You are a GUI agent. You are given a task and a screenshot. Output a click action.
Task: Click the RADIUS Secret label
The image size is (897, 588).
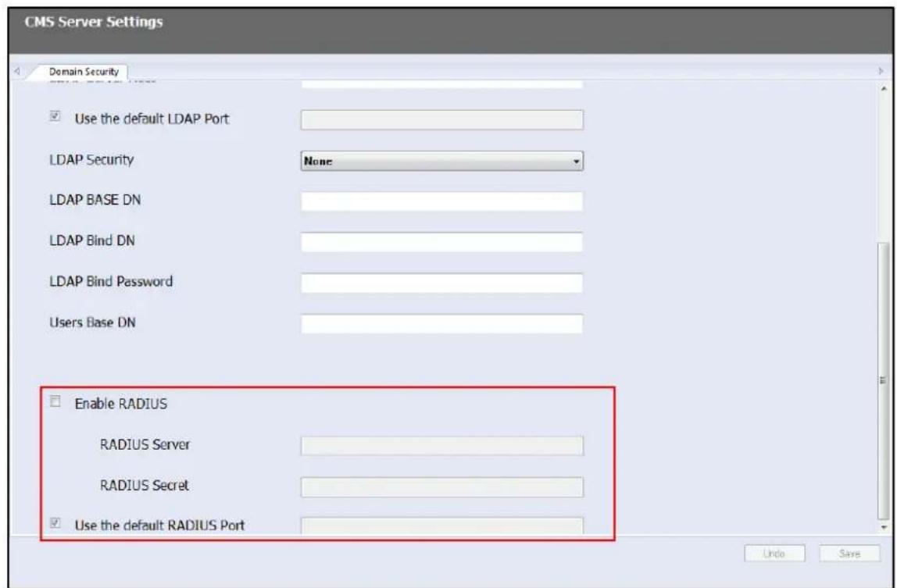(144, 486)
